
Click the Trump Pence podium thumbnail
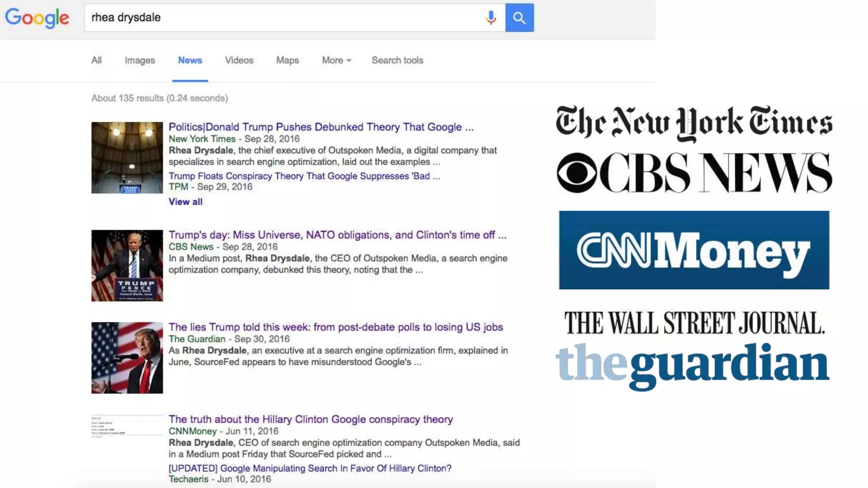coord(127,266)
